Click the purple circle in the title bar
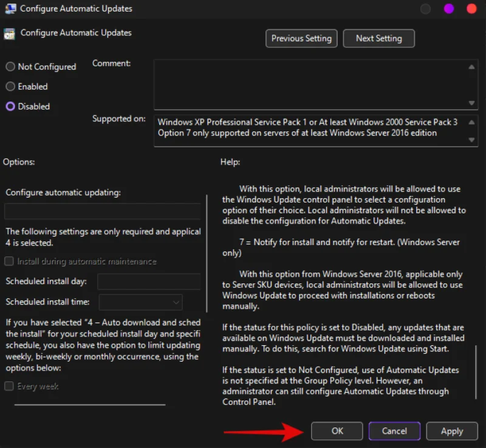 [x=448, y=9]
